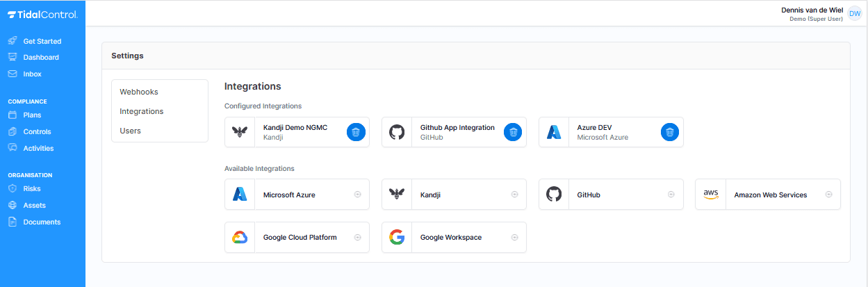Screen dimensions: 868x287
Task: Click the TidalControl logo
Action: 42,15
